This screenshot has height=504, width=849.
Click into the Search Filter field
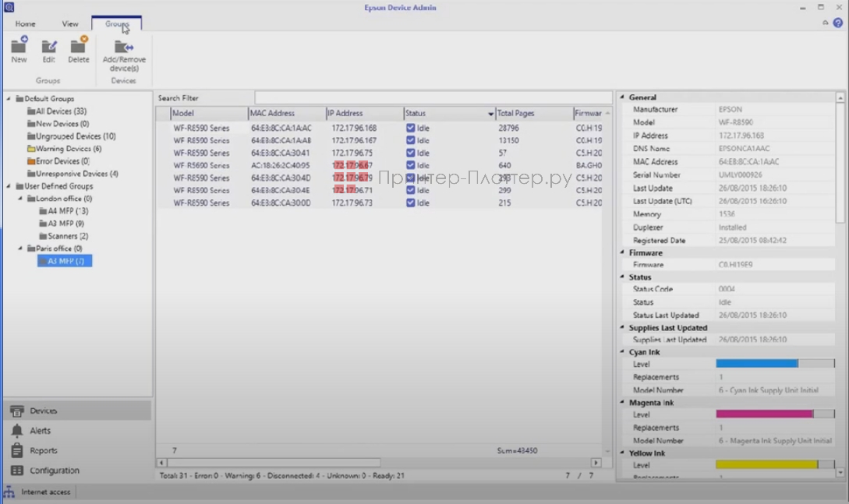click(x=433, y=98)
